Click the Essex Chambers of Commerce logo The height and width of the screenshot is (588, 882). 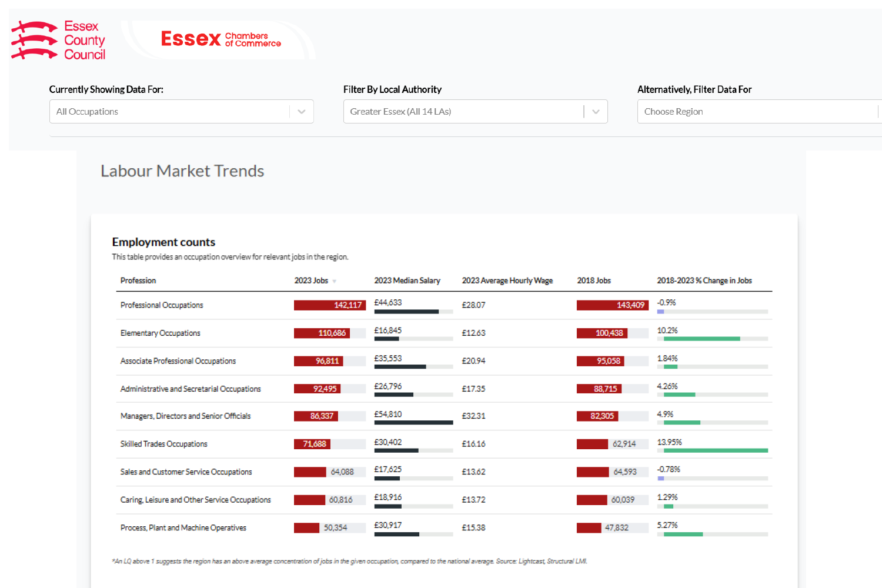point(220,39)
